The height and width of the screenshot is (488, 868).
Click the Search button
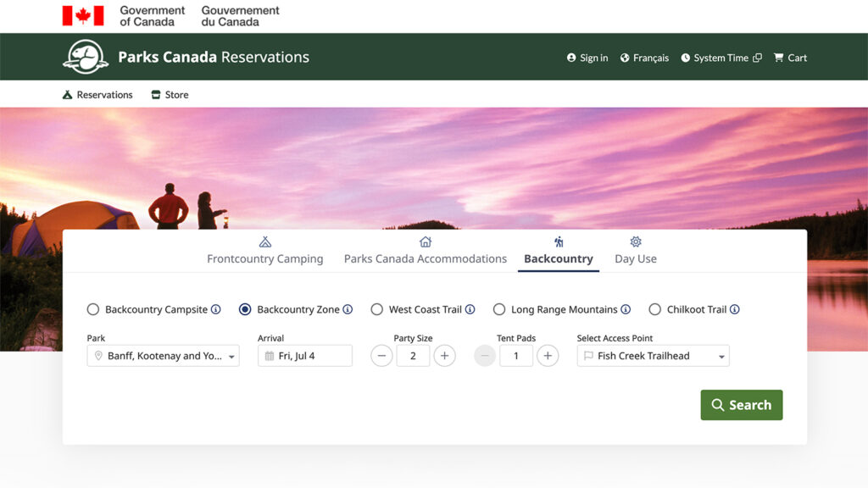point(741,405)
